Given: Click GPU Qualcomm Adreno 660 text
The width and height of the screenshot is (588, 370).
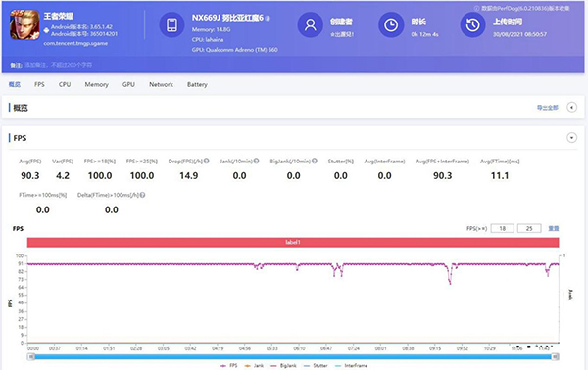Looking at the screenshot, I should pyautogui.click(x=235, y=50).
